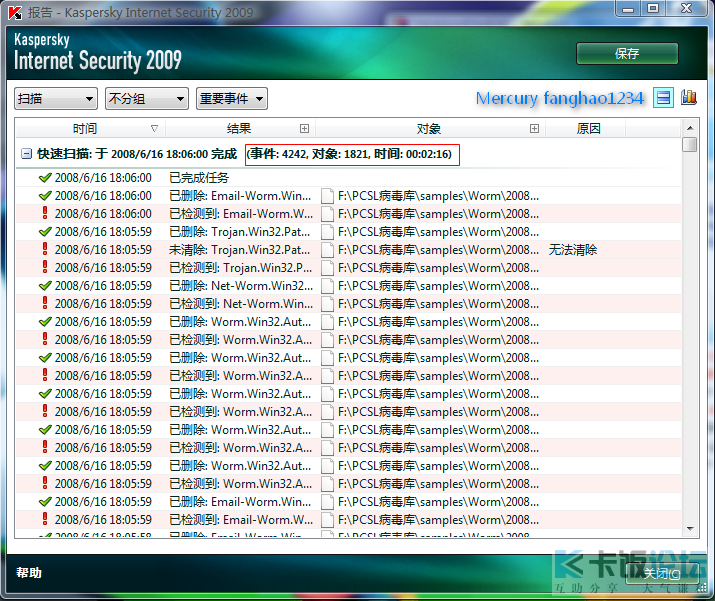The image size is (715, 601).
Task: Click file icon on 已删除 Trojan.Win32.Pat row
Action: point(327,232)
